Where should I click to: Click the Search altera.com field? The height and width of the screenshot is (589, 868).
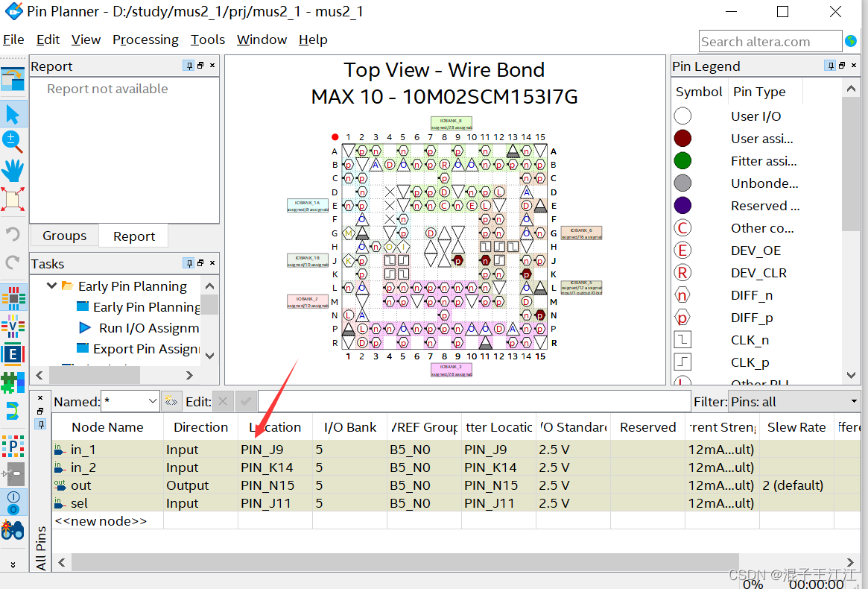tap(770, 42)
